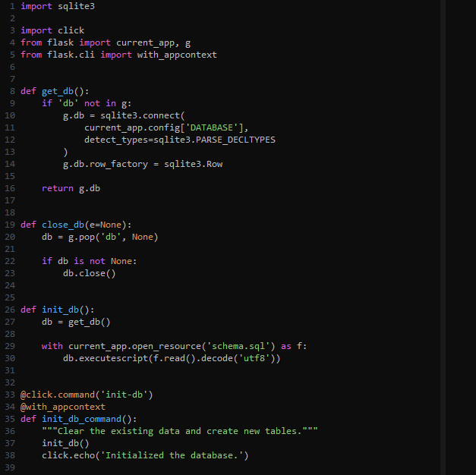Image resolution: width=476 pixels, height=475 pixels.
Task: Click 'g.db.row_factory = sqlite3.Row' line
Action: click(x=143, y=164)
